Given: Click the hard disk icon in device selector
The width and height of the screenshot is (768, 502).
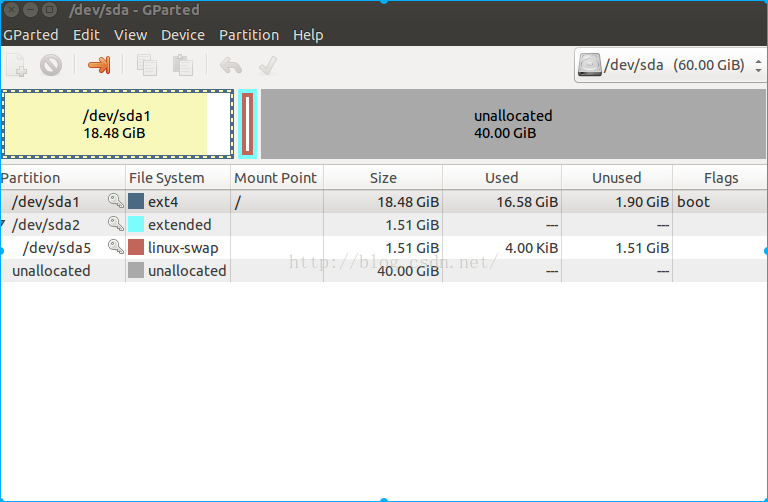Looking at the screenshot, I should tap(589, 65).
